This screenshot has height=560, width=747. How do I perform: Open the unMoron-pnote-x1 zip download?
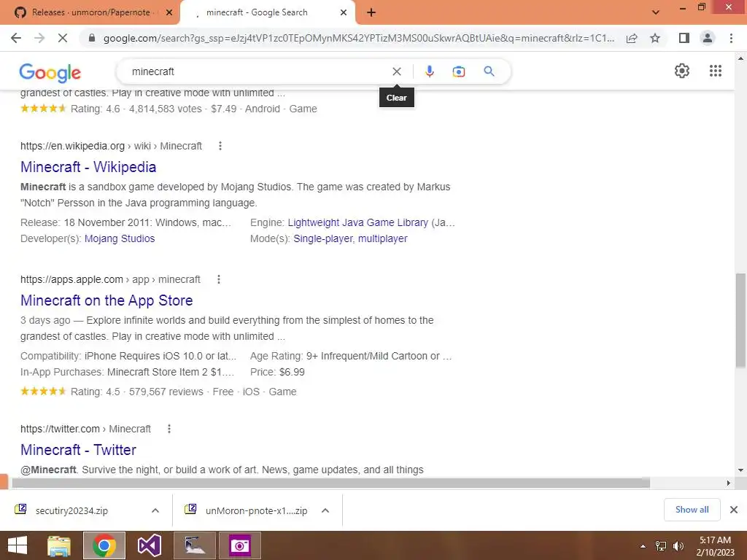[x=256, y=510]
